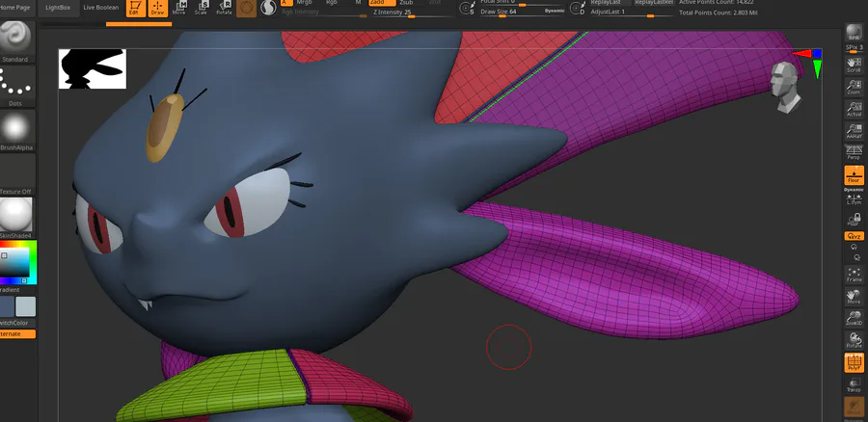Screen dimensions: 868x422
Task: Click the Actual size icon
Action: 854,108
